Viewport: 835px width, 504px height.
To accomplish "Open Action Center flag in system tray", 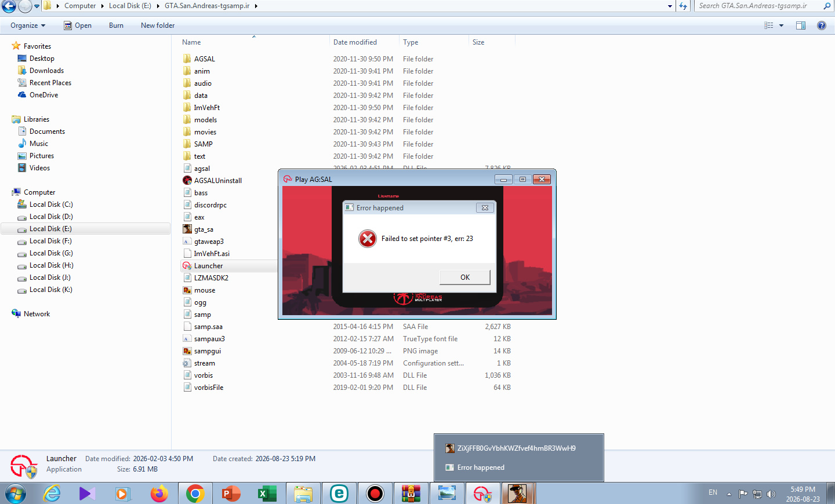I will pyautogui.click(x=743, y=494).
